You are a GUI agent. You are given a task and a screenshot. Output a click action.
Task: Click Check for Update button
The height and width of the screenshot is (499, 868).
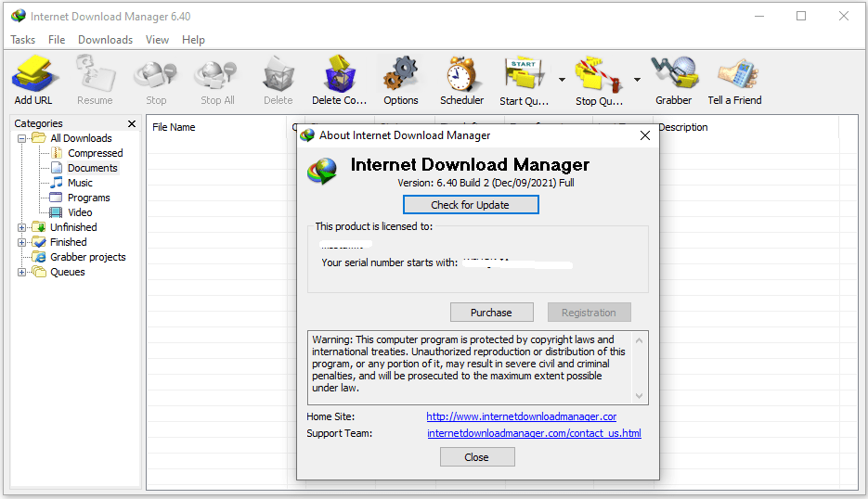[x=471, y=205]
